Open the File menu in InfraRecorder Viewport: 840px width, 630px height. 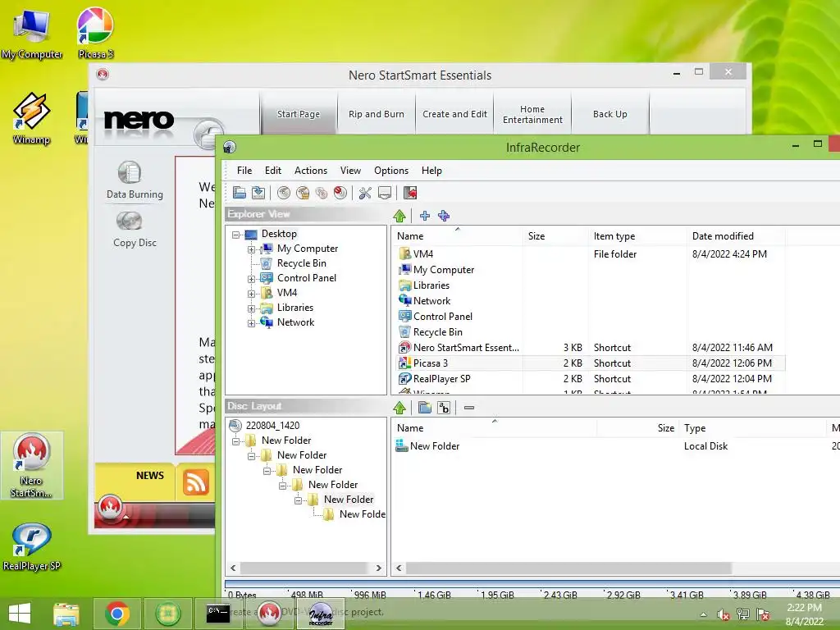click(x=244, y=171)
